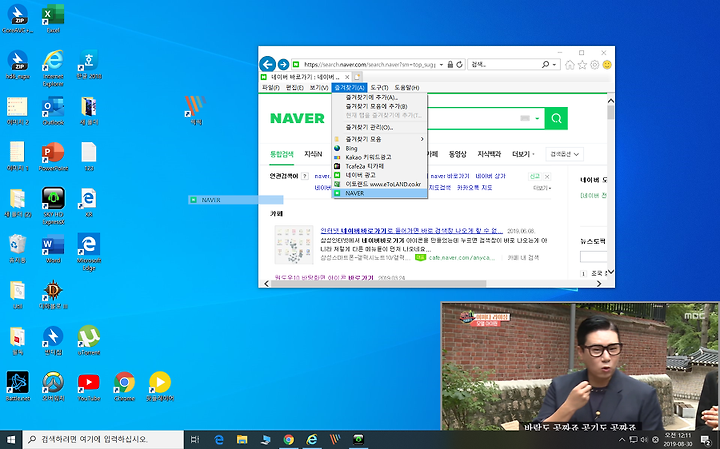The height and width of the screenshot is (449, 720).
Task: Open the uTorrent desktop shortcut
Action: tap(89, 340)
